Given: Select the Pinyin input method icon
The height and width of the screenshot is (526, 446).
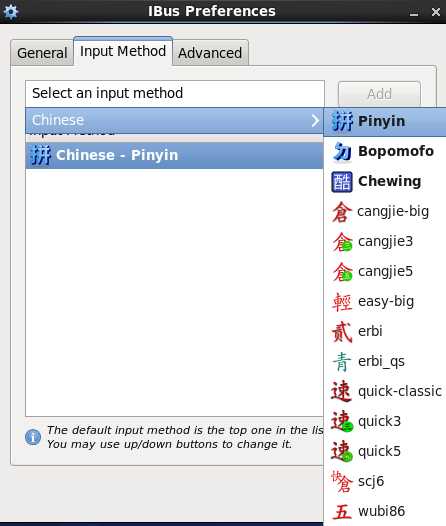Looking at the screenshot, I should coord(342,121).
